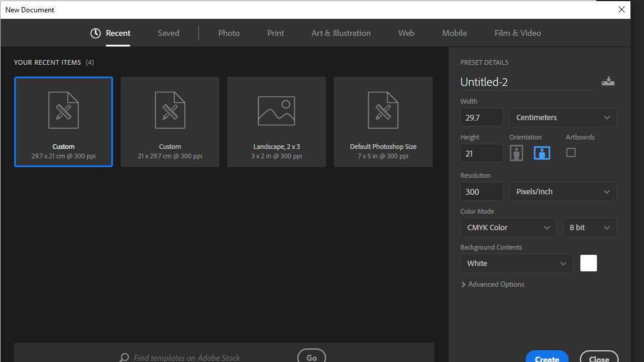Select landscape orientation
The width and height of the screenshot is (644, 362).
click(542, 153)
